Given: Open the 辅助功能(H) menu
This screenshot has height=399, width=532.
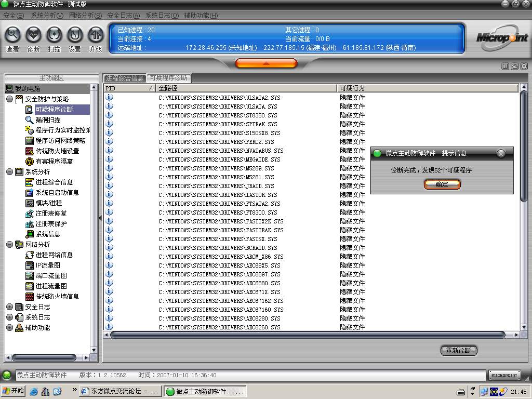Looking at the screenshot, I should pos(201,15).
